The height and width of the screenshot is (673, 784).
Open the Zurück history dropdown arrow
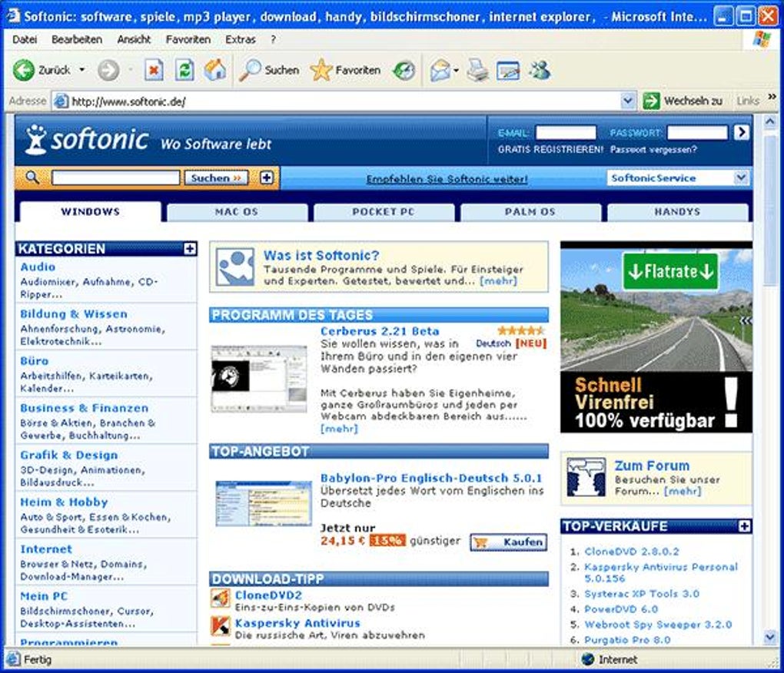[x=82, y=70]
